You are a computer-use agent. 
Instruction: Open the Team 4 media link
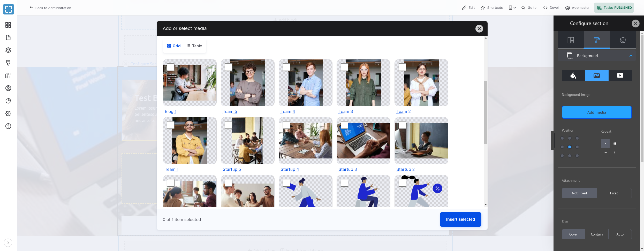click(288, 112)
